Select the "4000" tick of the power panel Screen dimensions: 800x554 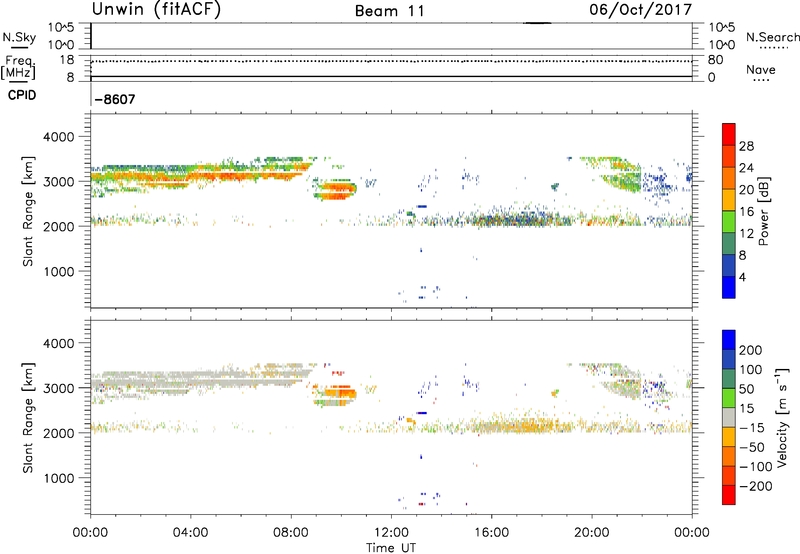point(59,137)
